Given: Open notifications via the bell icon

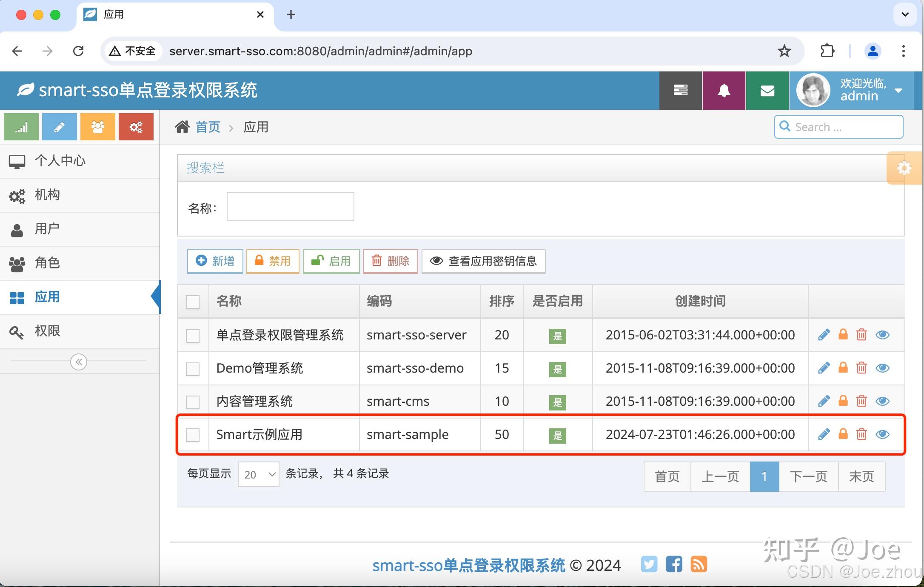Looking at the screenshot, I should click(x=724, y=90).
